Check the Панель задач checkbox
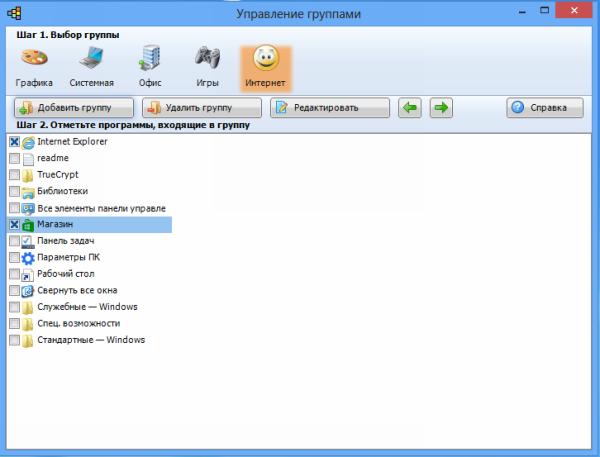Screen dimensions: 600x457 [14, 241]
